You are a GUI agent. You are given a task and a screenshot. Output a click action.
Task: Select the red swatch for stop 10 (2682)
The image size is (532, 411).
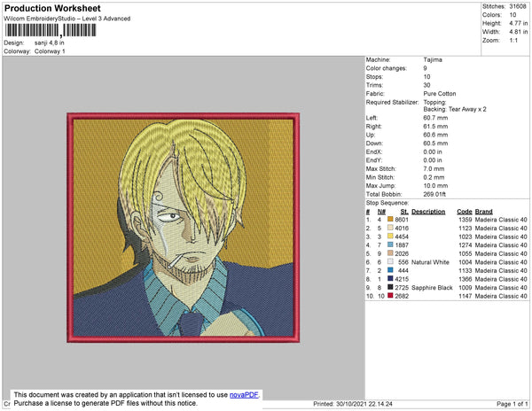(390, 296)
